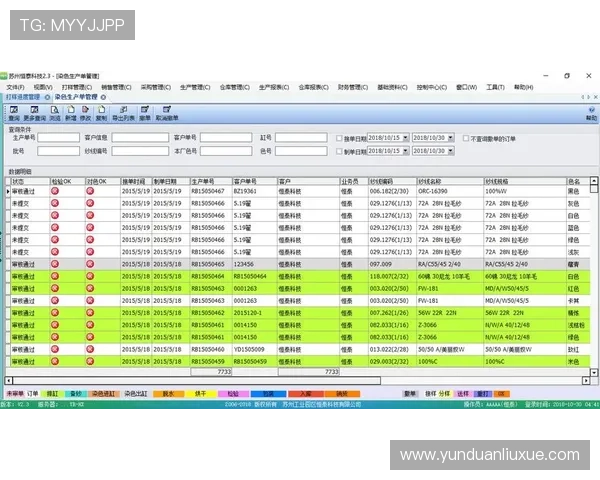Click the 修改 (Edit) toolbar icon

[x=86, y=112]
